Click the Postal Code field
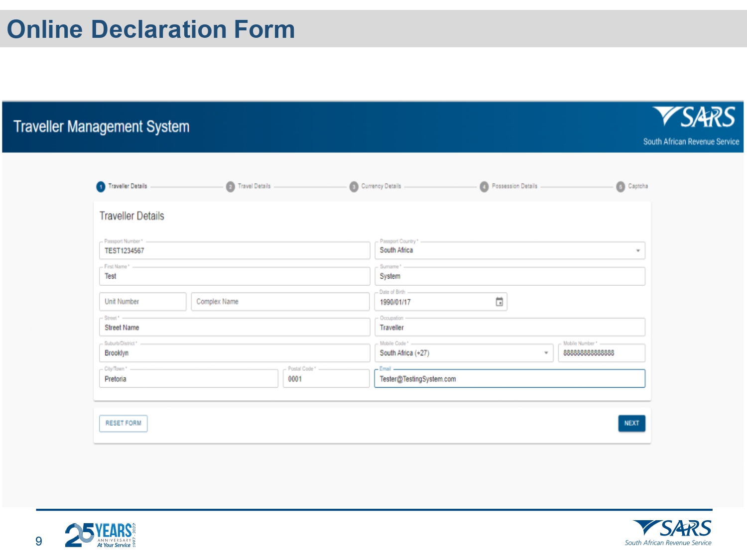747x560 pixels. (326, 379)
